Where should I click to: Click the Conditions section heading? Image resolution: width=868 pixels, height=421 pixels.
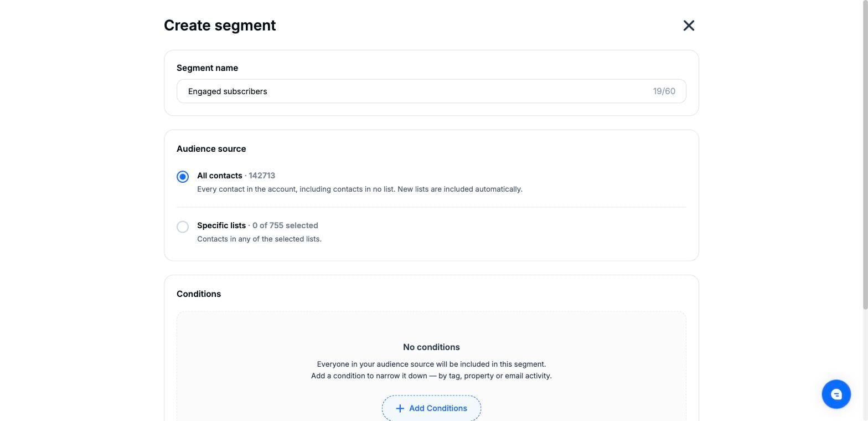199,294
